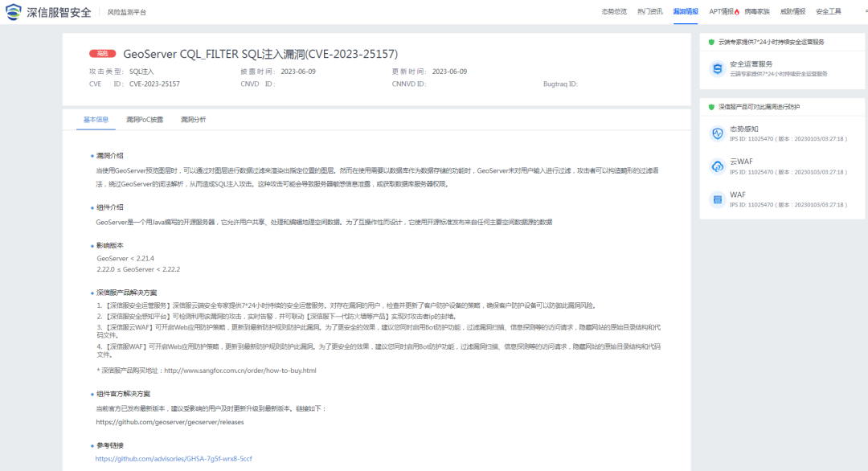Click the 云WAF cloud icon
Screen dimensions: 868x471
coord(718,166)
